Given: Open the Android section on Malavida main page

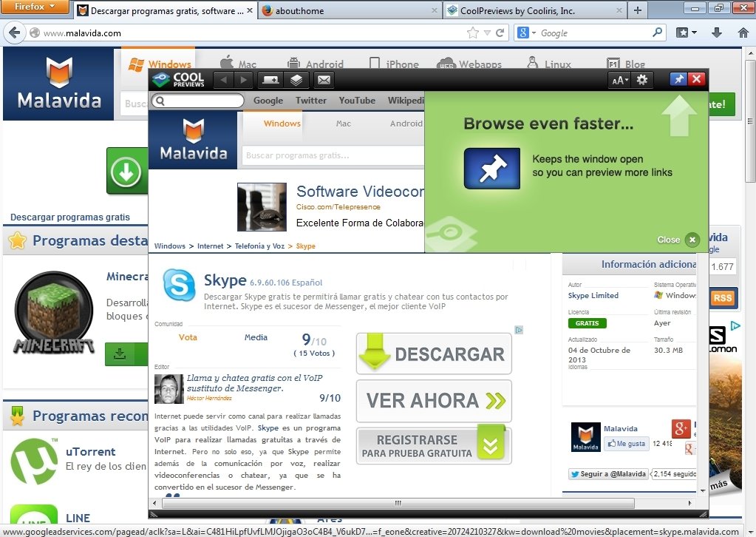Looking at the screenshot, I should point(316,64).
